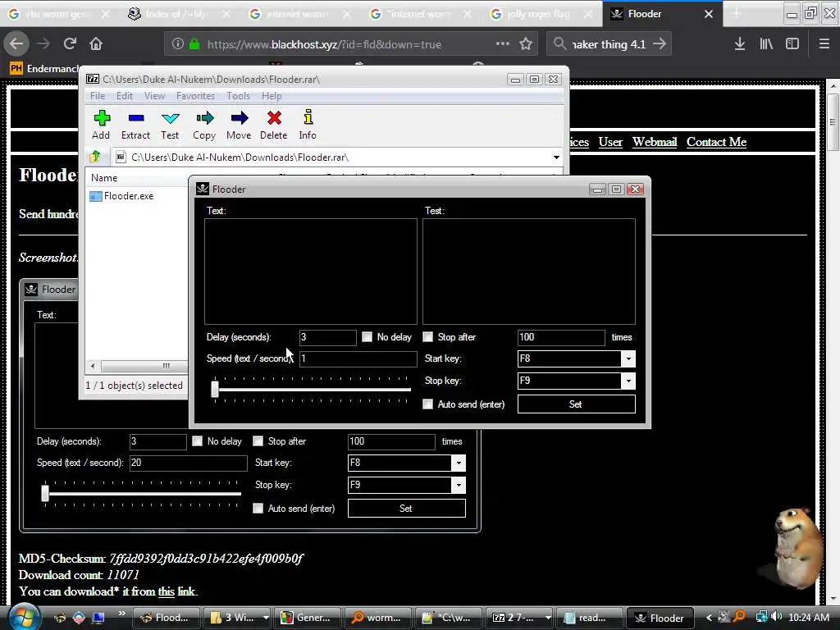Enable Auto send (enter) in Flooder app
Viewport: 840px width, 630px height.
(x=427, y=404)
